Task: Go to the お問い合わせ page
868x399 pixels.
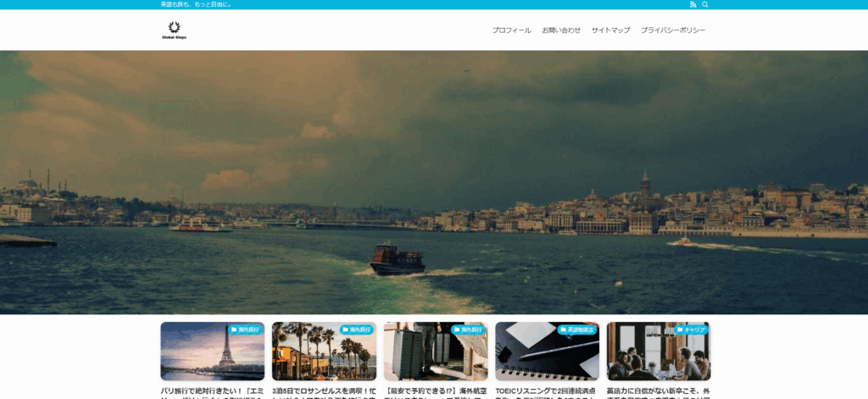Action: coord(561,30)
